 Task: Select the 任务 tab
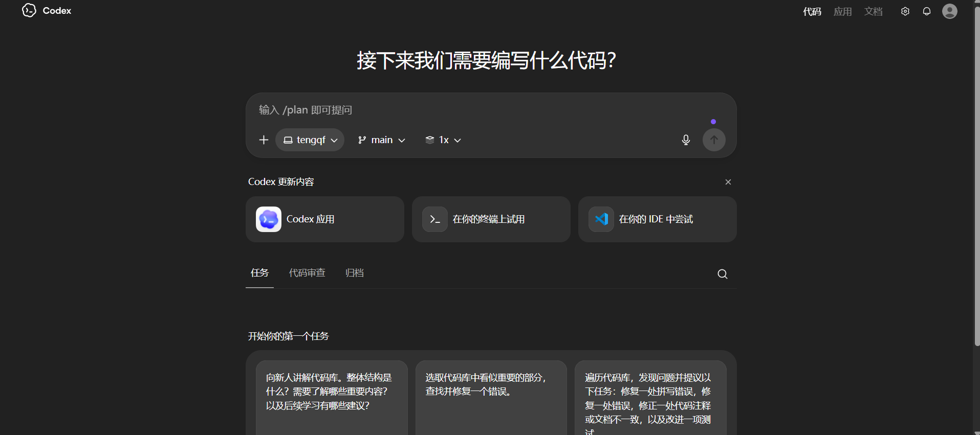tap(259, 273)
